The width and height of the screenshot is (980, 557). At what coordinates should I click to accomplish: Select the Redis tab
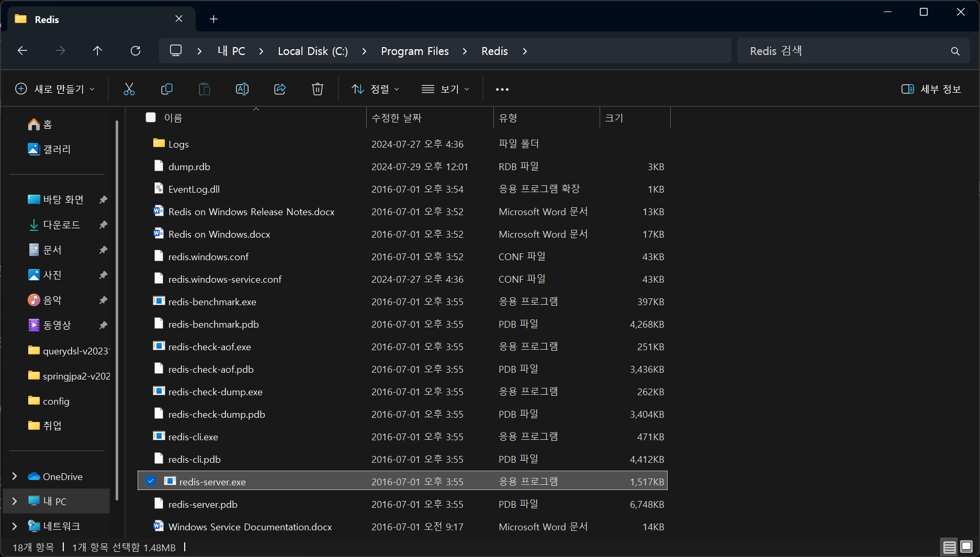102,19
